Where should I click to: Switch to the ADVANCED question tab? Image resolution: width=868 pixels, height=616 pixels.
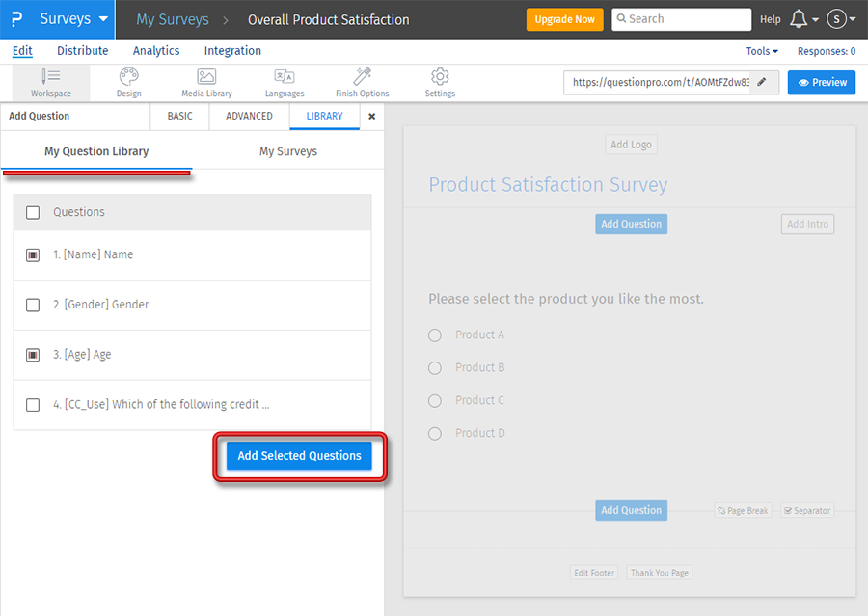(249, 117)
